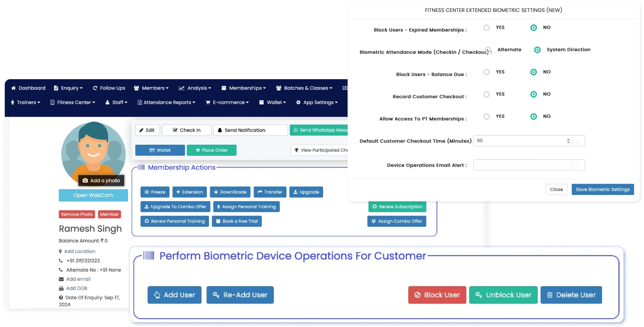
Task: Click the Place Order cart button
Action: (x=211, y=150)
